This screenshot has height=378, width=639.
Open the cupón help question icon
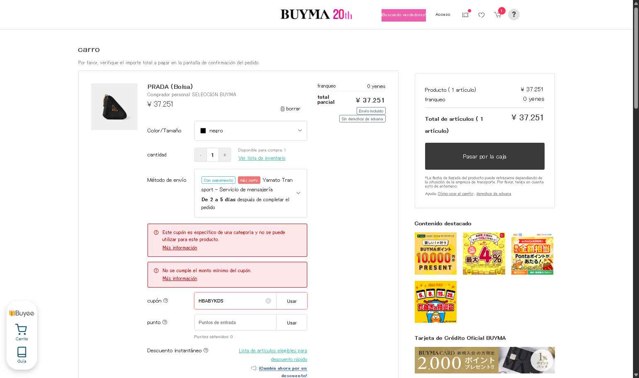tap(165, 301)
